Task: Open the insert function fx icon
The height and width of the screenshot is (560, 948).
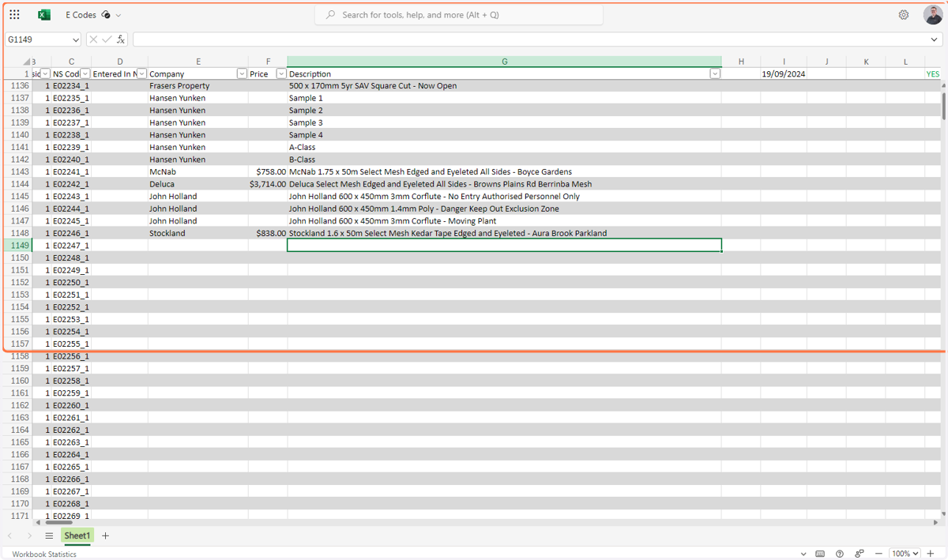Action: click(x=121, y=39)
